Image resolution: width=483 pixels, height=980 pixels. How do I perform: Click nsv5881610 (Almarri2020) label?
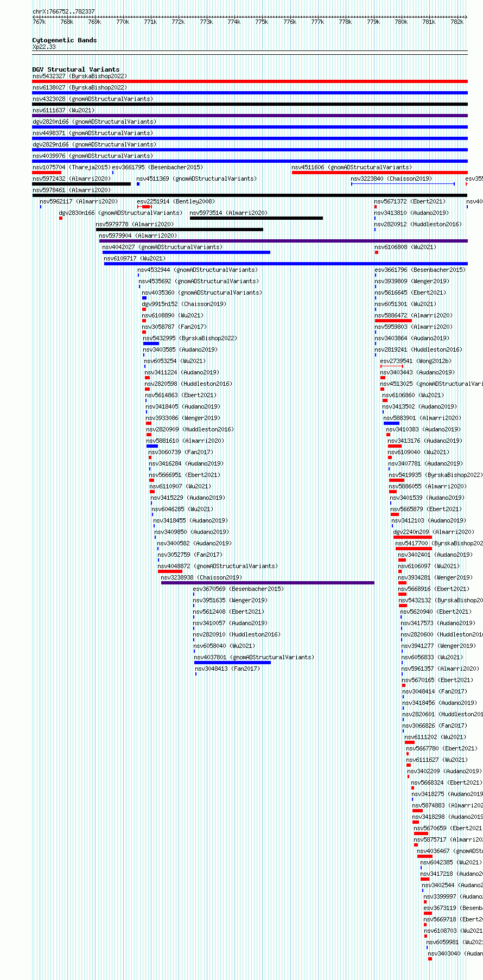point(185,441)
